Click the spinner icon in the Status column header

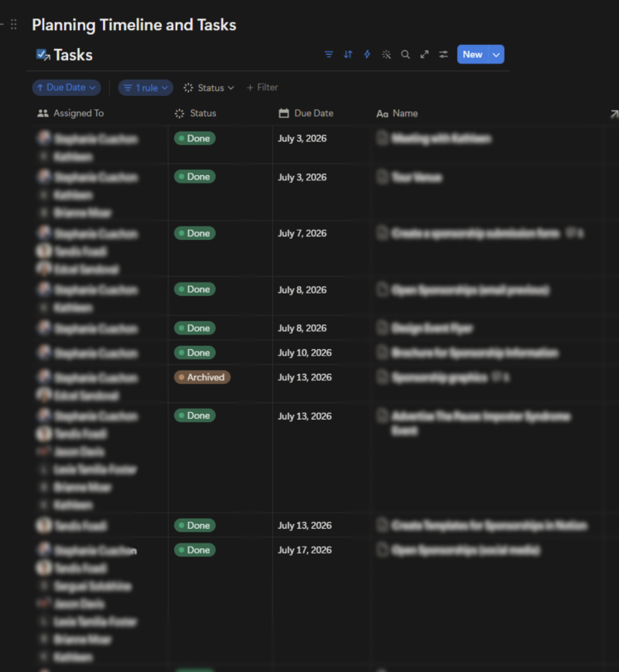[x=180, y=113]
